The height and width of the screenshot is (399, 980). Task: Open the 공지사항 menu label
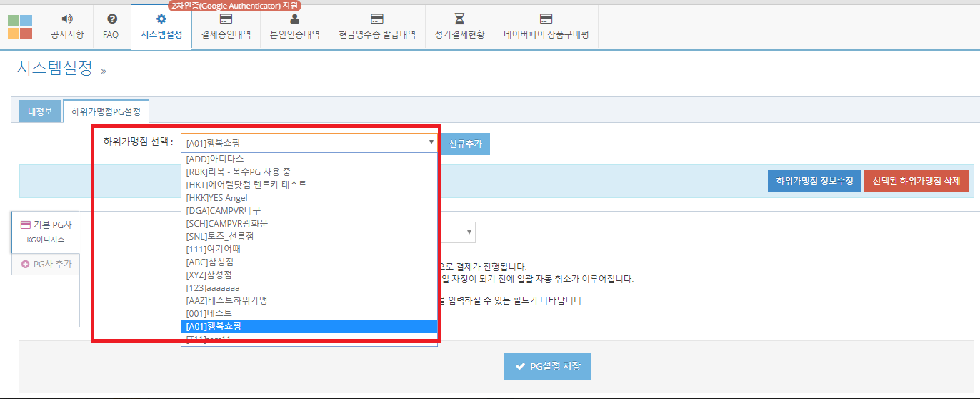point(67,34)
